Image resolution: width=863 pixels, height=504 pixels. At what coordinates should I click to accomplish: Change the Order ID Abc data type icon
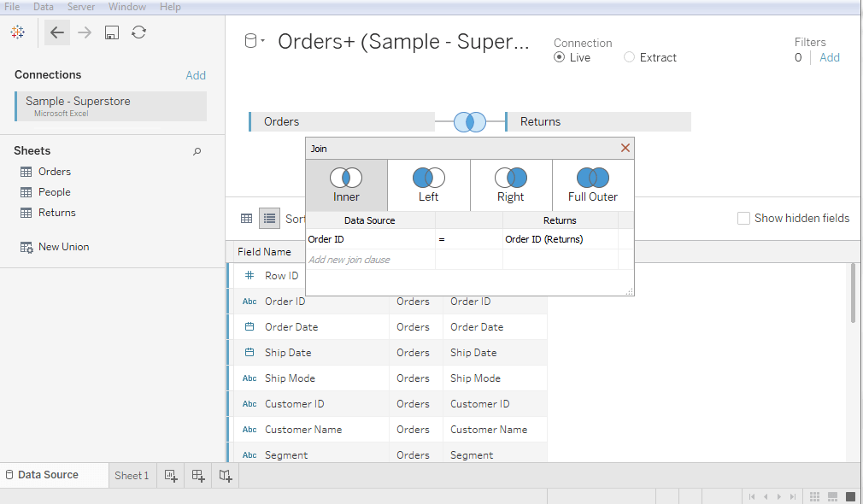click(x=250, y=302)
